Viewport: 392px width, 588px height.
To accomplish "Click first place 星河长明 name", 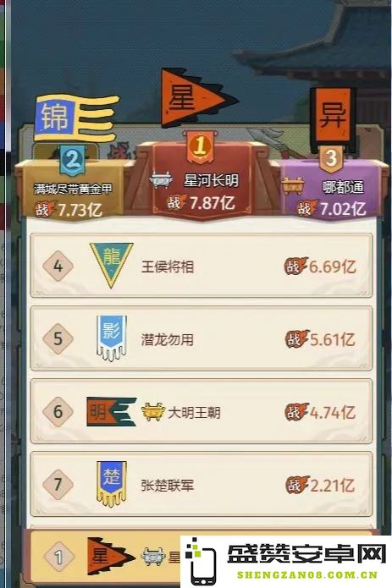I will tap(211, 180).
